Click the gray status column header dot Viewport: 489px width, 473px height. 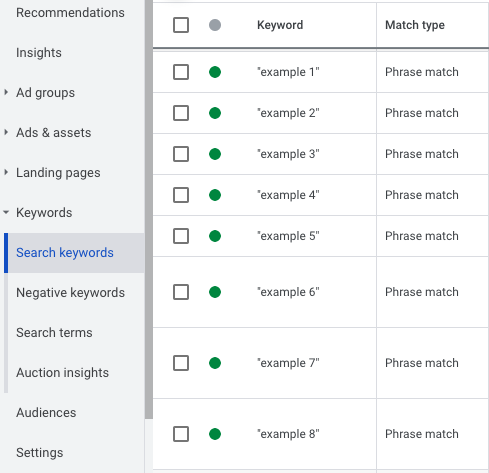(x=215, y=25)
